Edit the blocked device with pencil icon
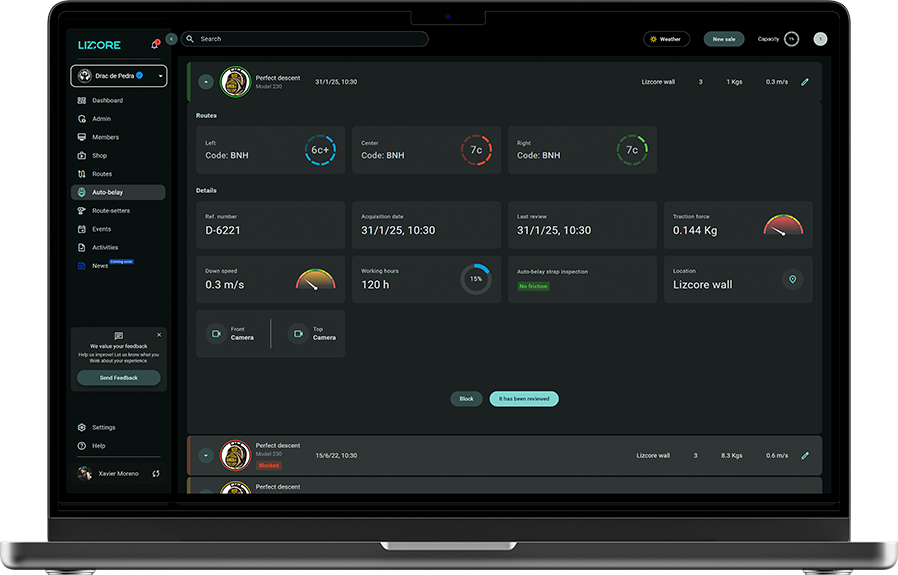 (805, 455)
